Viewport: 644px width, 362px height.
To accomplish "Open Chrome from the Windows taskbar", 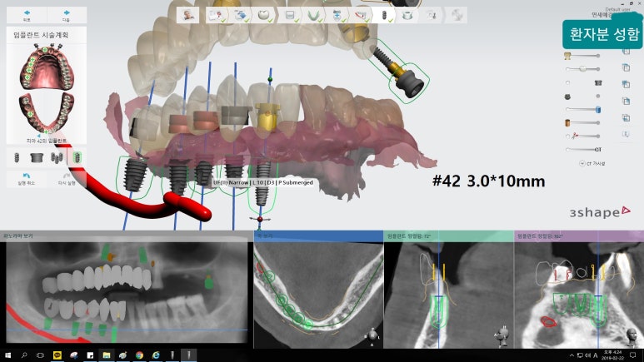I will click(x=139, y=355).
